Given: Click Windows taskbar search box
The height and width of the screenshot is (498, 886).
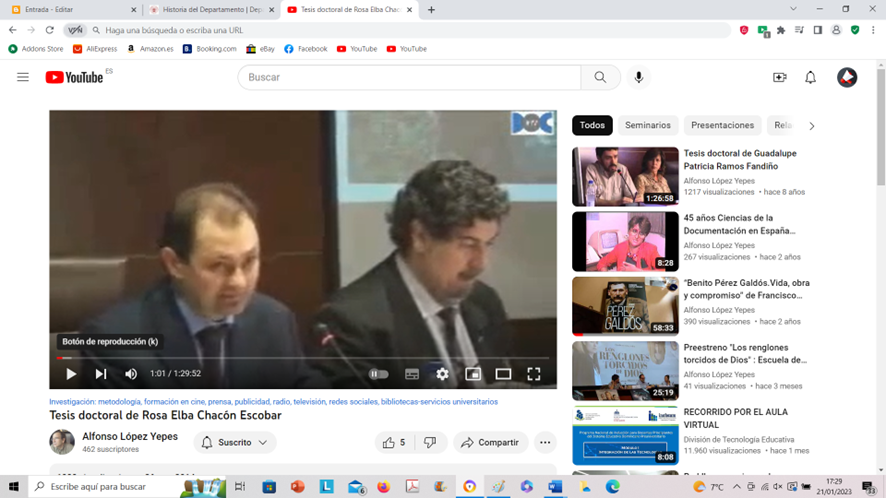Looking at the screenshot, I should point(127,487).
